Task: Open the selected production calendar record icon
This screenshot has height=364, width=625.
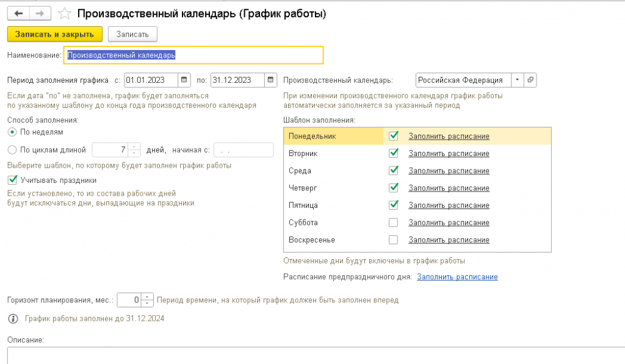Action: (530, 80)
